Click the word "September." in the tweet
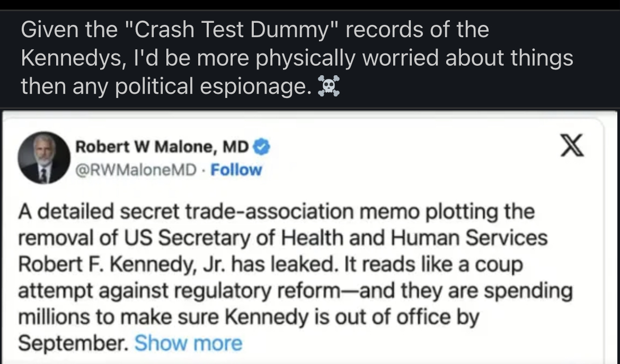Viewport: 620px width, 364px height. [73, 343]
